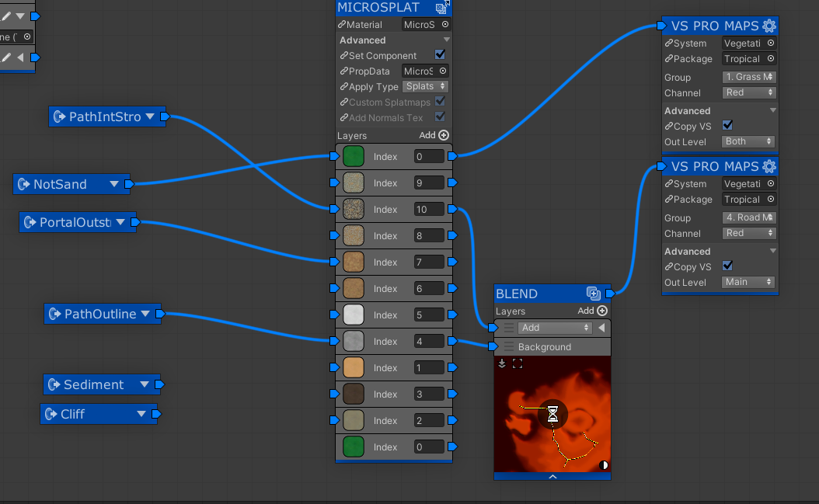Screen dimensions: 819x504
Task: Open the Out Level dropdown set to Main
Action: click(748, 282)
